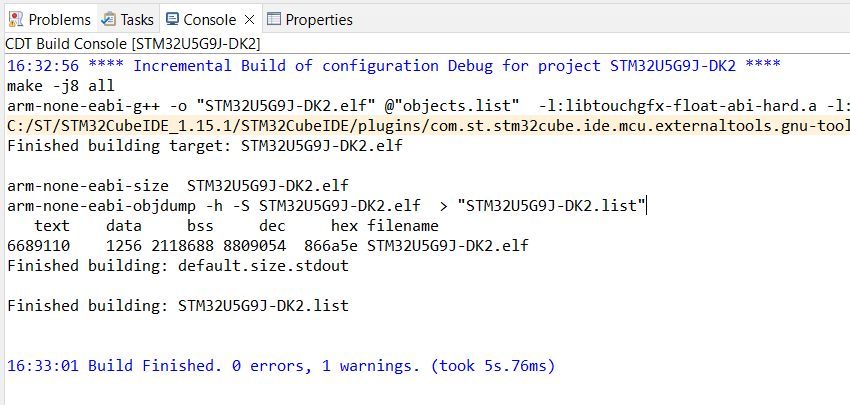
Task: Click the Properties tab table icon
Action: click(275, 19)
